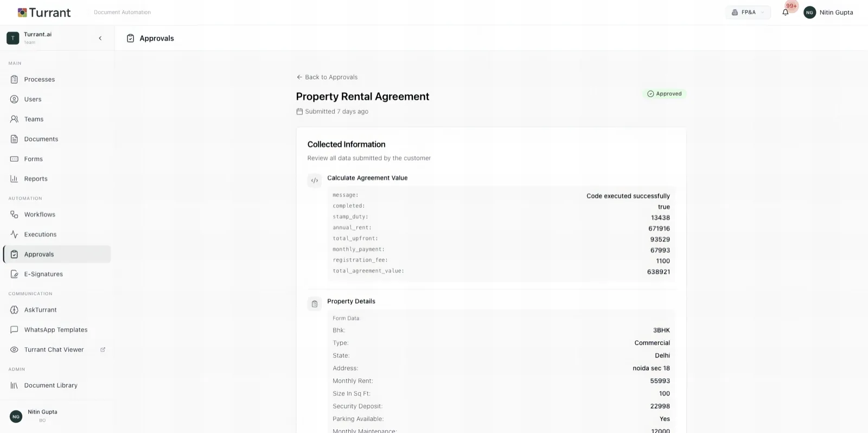Click Back to Approvals link
This screenshot has width=868, height=433.
pyautogui.click(x=327, y=77)
